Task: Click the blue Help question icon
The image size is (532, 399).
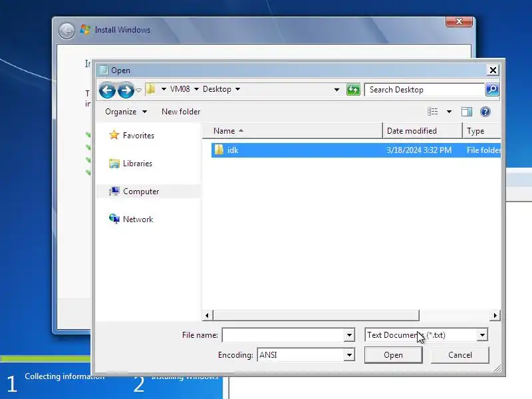Action: (485, 112)
